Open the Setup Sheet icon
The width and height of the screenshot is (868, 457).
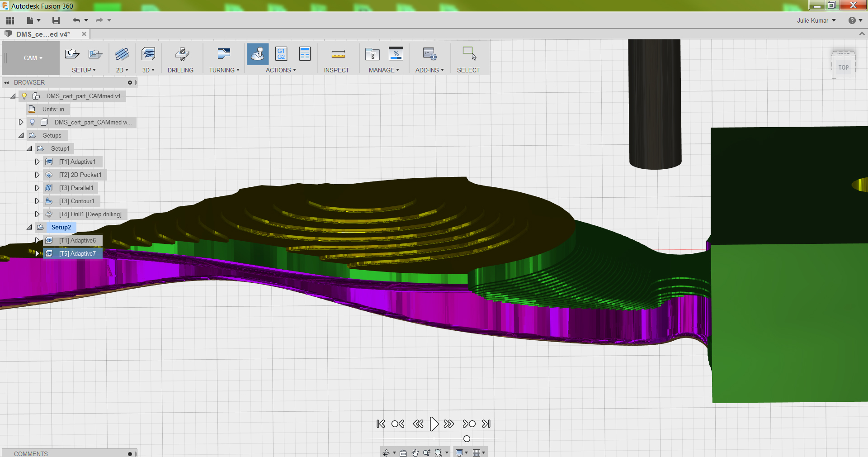click(x=305, y=54)
